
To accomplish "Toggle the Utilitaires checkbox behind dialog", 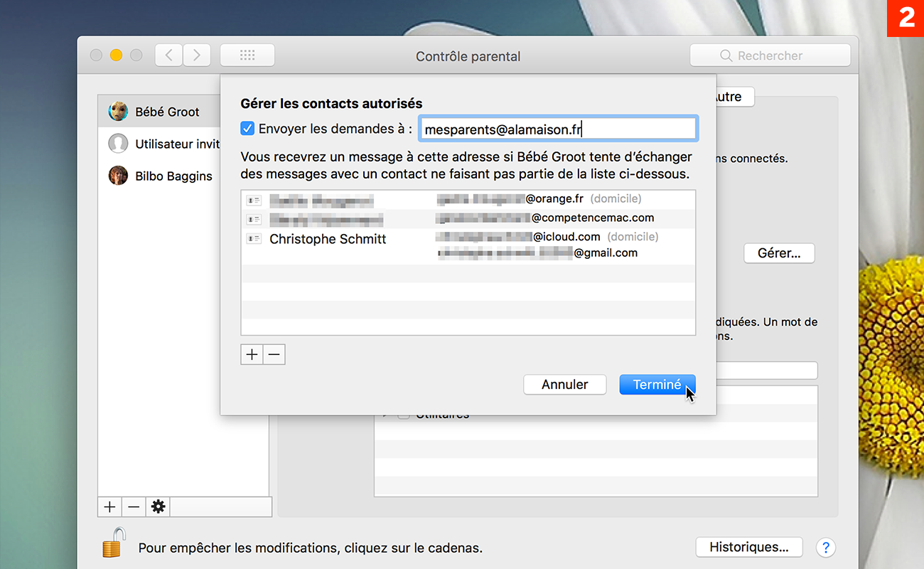I will click(403, 415).
